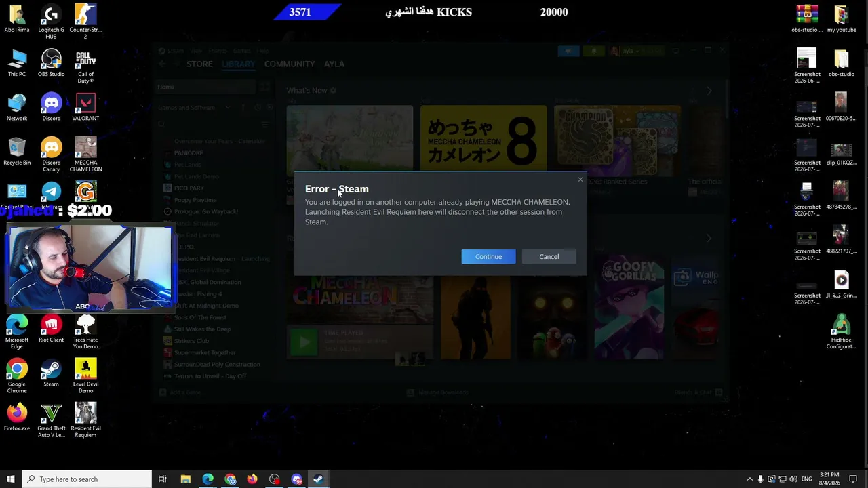This screenshot has height=488, width=868.
Task: Advance the What's New carousel with right arrow
Action: tap(709, 90)
